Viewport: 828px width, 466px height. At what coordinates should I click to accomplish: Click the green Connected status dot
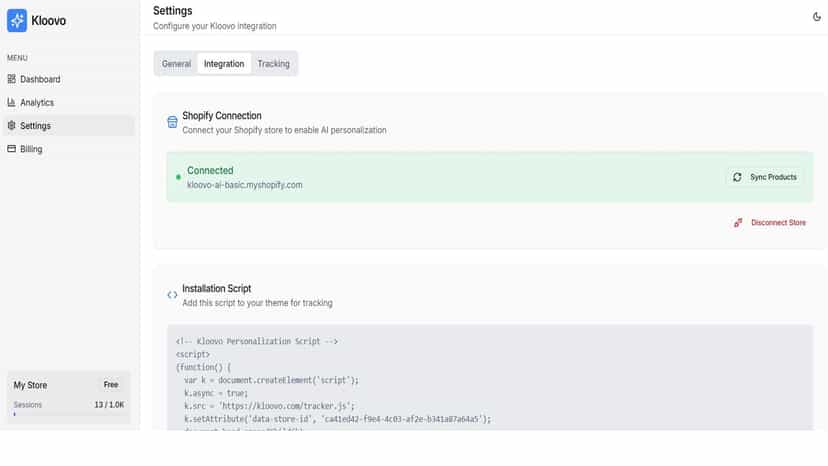178,178
